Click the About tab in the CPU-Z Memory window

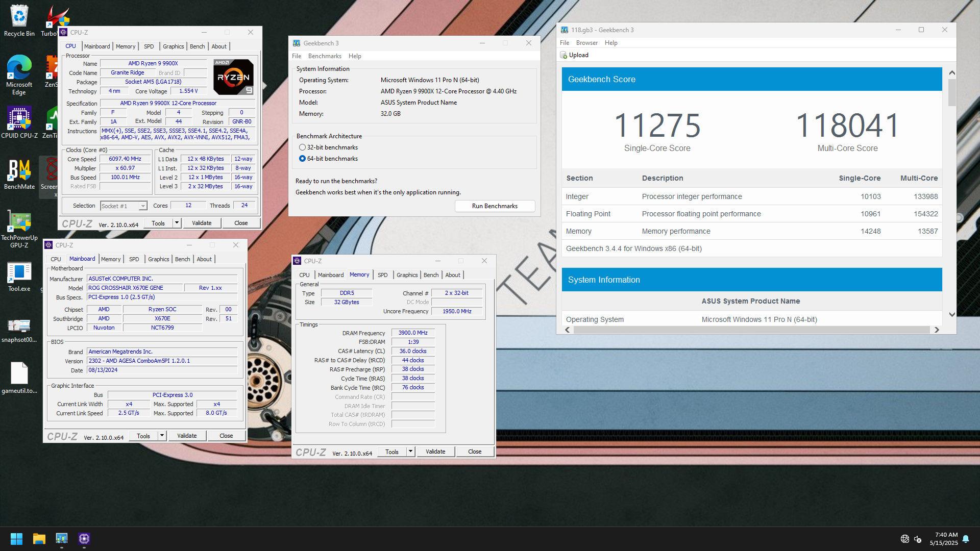tap(453, 275)
